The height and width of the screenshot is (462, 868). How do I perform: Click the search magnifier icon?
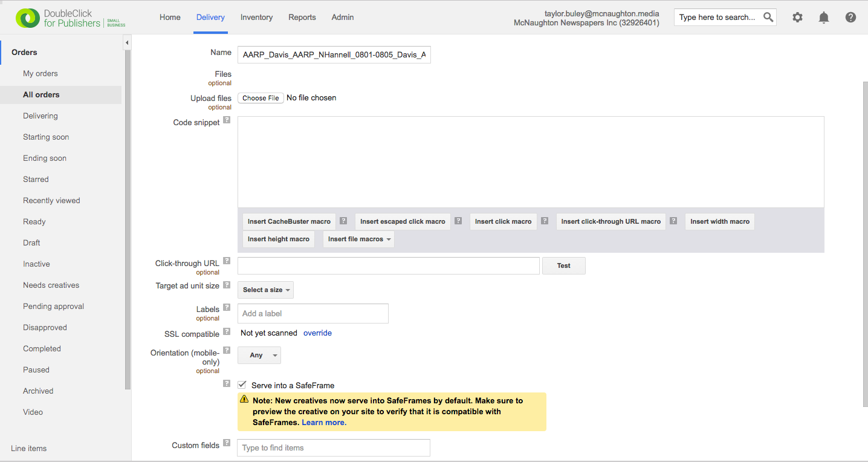click(x=768, y=17)
